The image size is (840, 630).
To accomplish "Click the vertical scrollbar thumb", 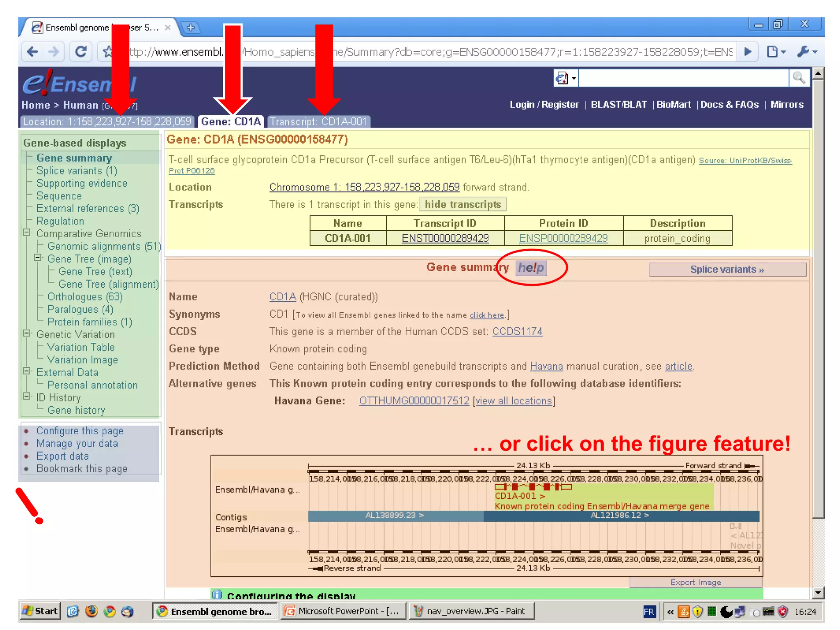I will 818,300.
